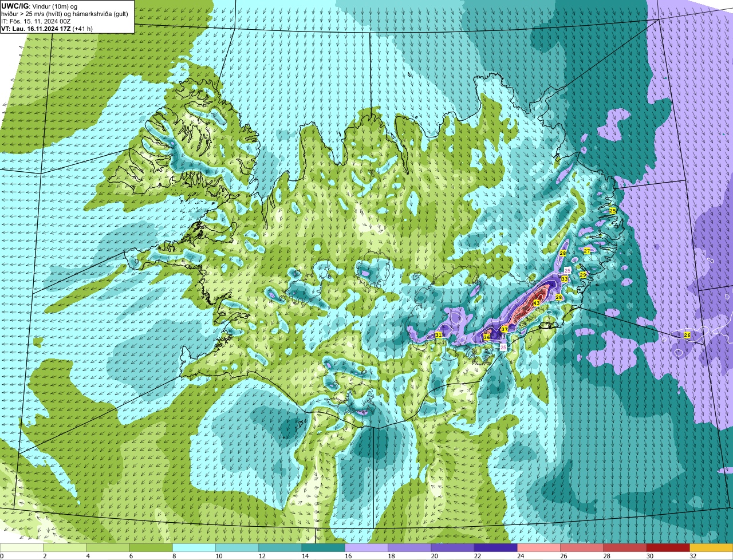Select the yellow 26 gust marker offshore

687,334
